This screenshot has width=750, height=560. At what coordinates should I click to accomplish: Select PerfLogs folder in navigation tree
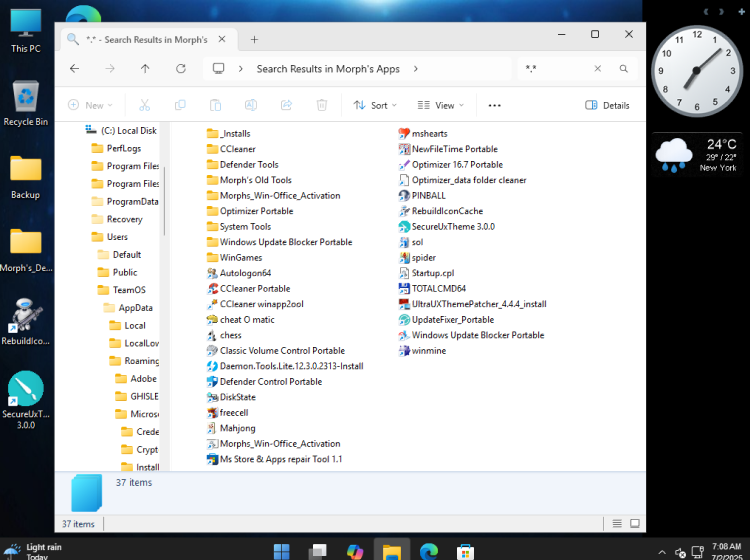(117, 148)
